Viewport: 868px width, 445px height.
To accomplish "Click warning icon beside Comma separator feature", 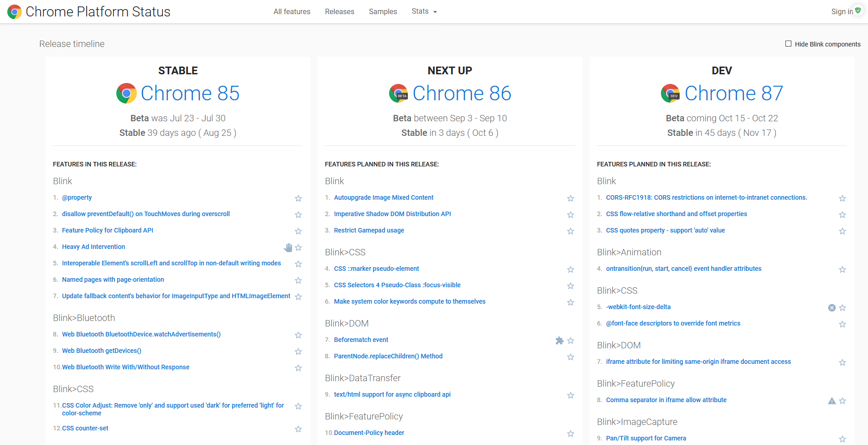I will click(832, 401).
